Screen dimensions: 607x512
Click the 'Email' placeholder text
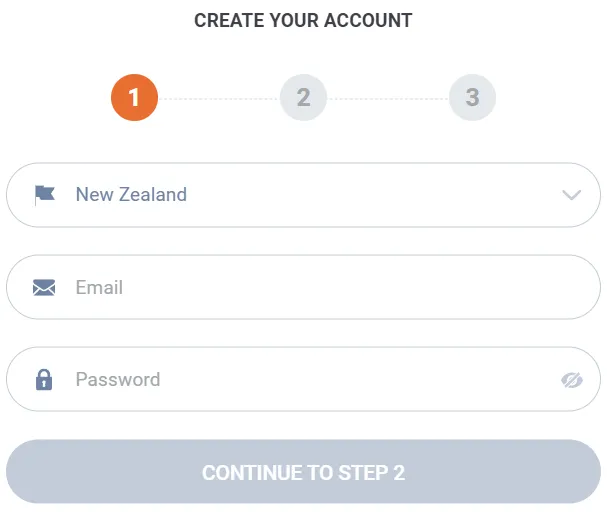(99, 288)
